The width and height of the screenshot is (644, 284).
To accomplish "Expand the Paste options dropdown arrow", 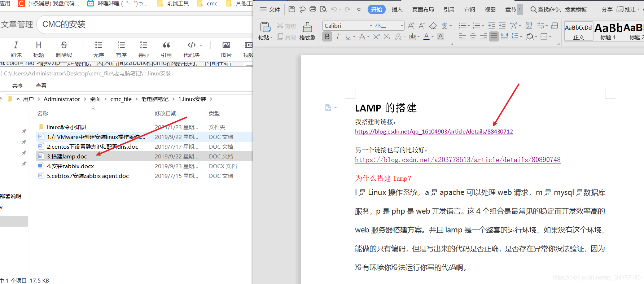I will pyautogui.click(x=271, y=38).
